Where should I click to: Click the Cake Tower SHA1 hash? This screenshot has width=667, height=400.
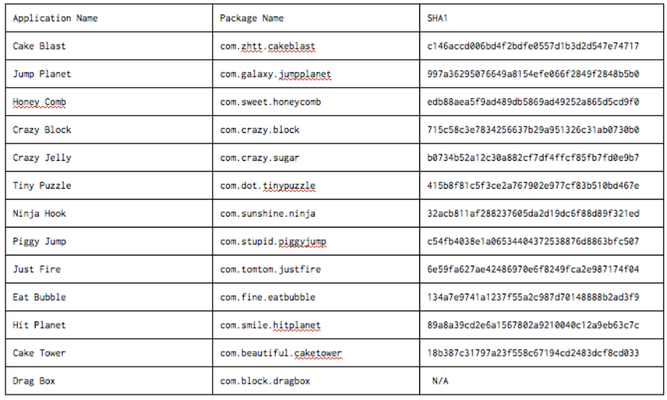pos(533,353)
